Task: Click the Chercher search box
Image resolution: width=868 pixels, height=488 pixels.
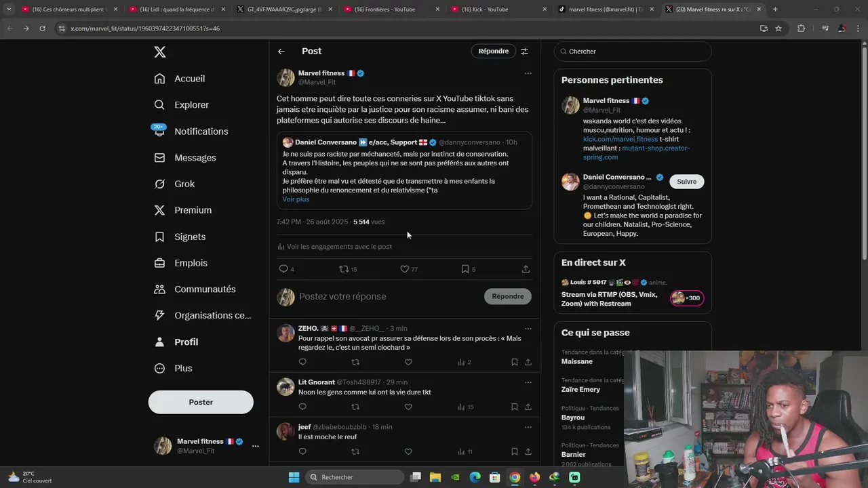Action: click(x=633, y=52)
